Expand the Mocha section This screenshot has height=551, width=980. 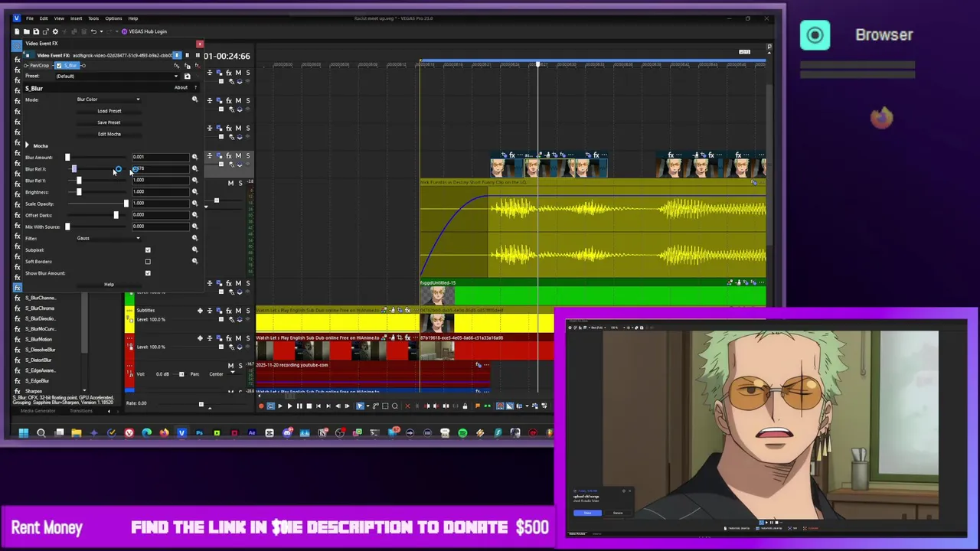(x=27, y=145)
